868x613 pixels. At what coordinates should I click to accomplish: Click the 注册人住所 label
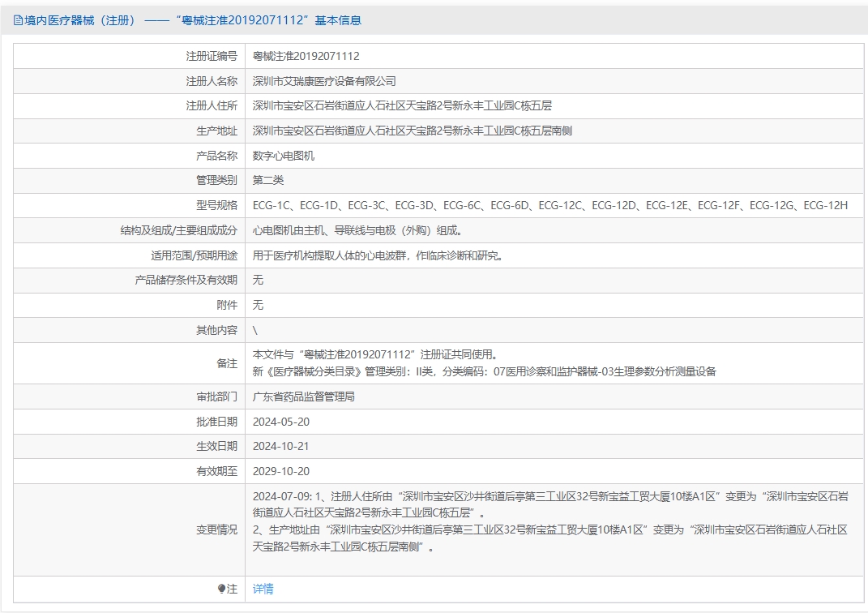212,105
